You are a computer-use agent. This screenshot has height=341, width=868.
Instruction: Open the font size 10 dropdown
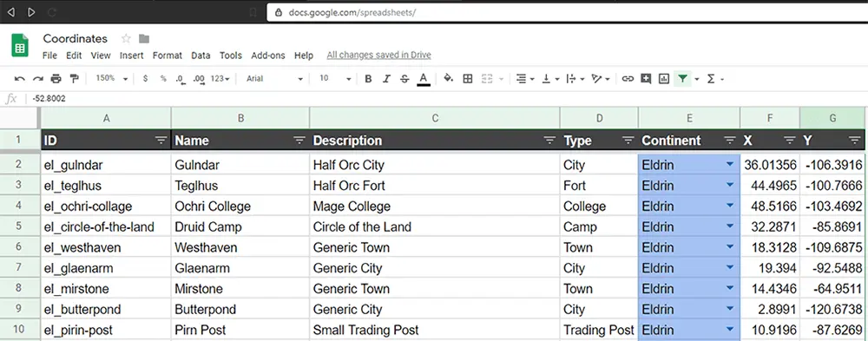(335, 79)
